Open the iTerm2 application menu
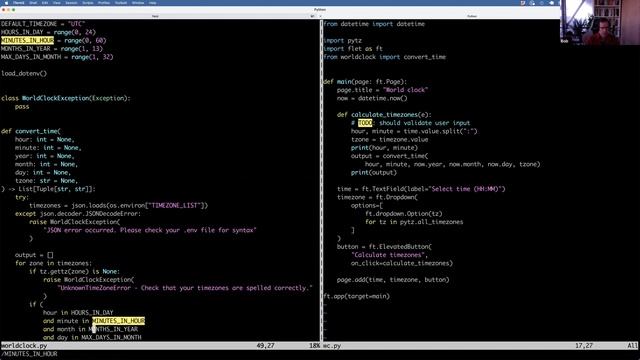640x360 pixels. (x=19, y=2)
